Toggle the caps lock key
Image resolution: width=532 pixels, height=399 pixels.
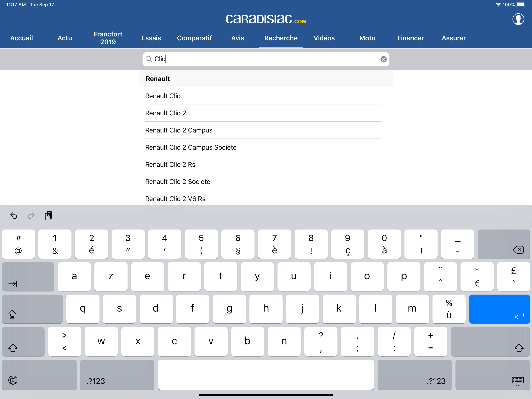click(32, 309)
